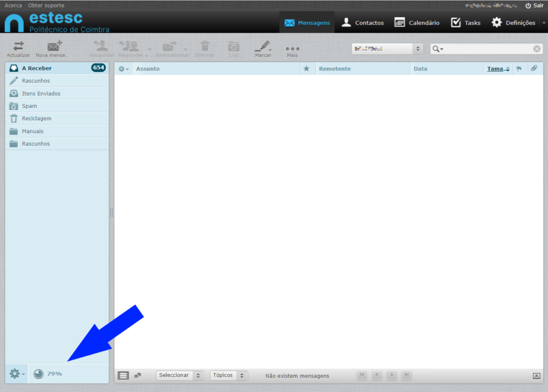
Task: Click inside the search input field
Action: coord(488,49)
